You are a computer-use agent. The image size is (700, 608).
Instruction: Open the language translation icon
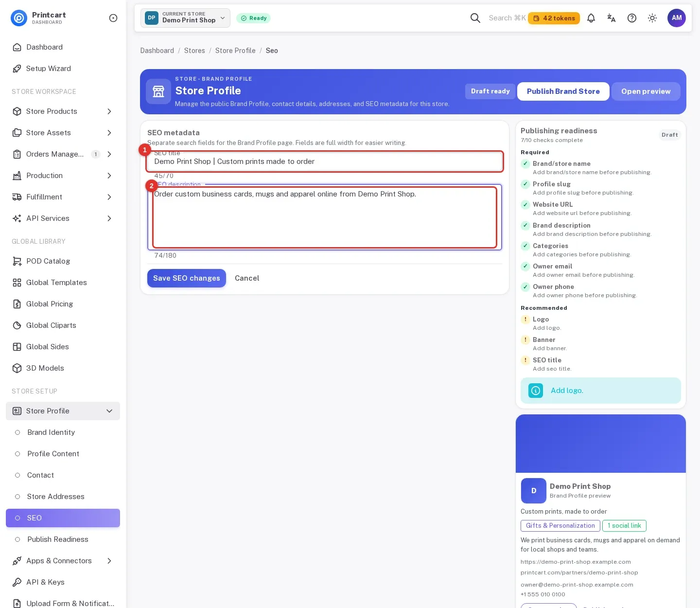point(612,18)
